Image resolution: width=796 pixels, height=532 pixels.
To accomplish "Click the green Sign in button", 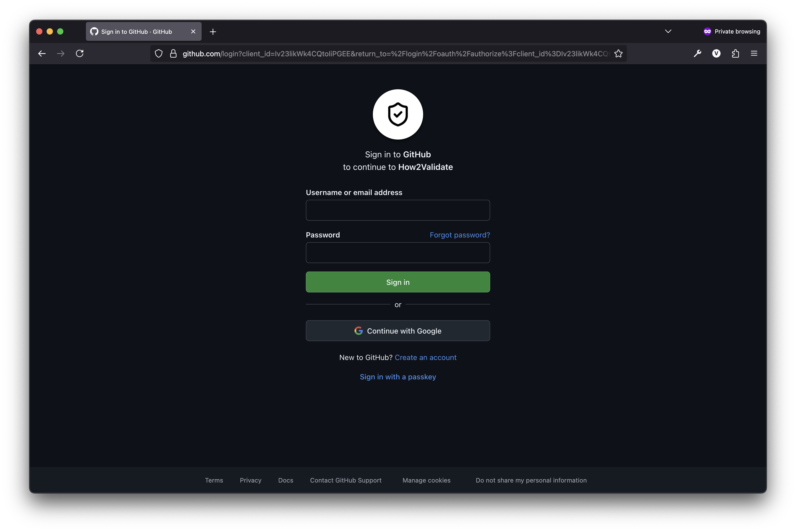I will (398, 282).
